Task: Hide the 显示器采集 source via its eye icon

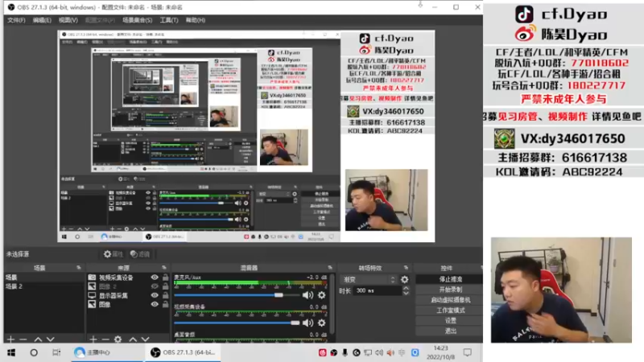Action: pos(155,295)
